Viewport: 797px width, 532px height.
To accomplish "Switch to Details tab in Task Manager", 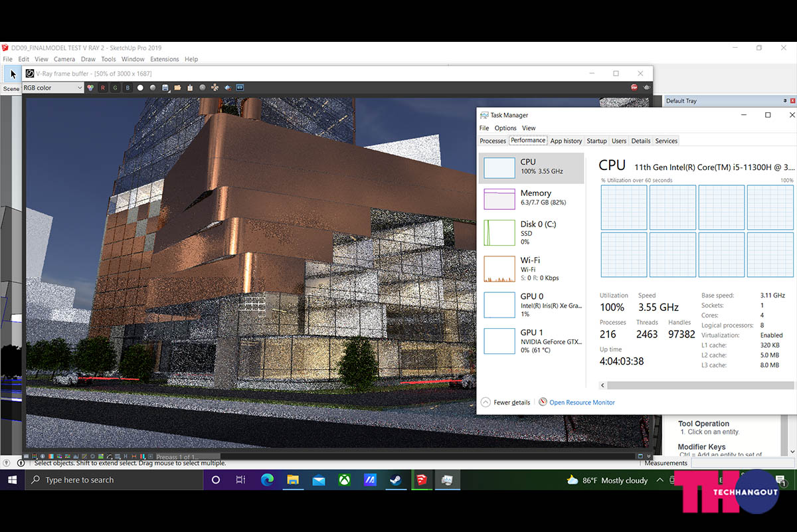I will [641, 141].
